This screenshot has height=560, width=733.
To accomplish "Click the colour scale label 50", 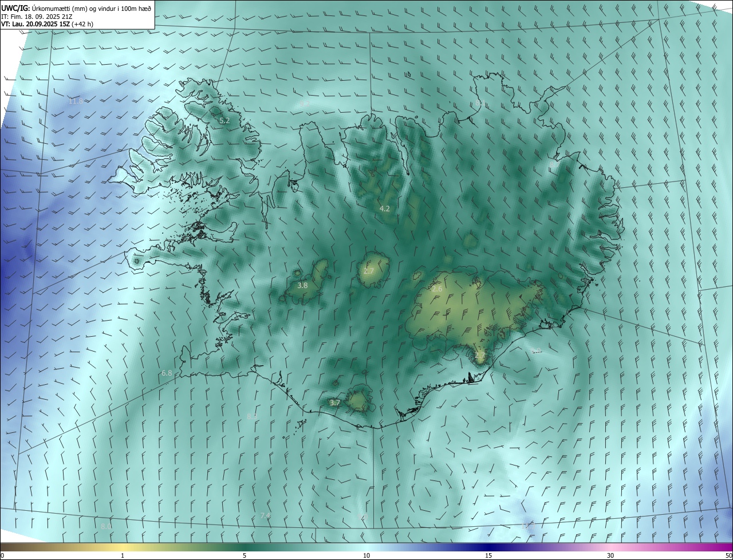I will click(728, 555).
